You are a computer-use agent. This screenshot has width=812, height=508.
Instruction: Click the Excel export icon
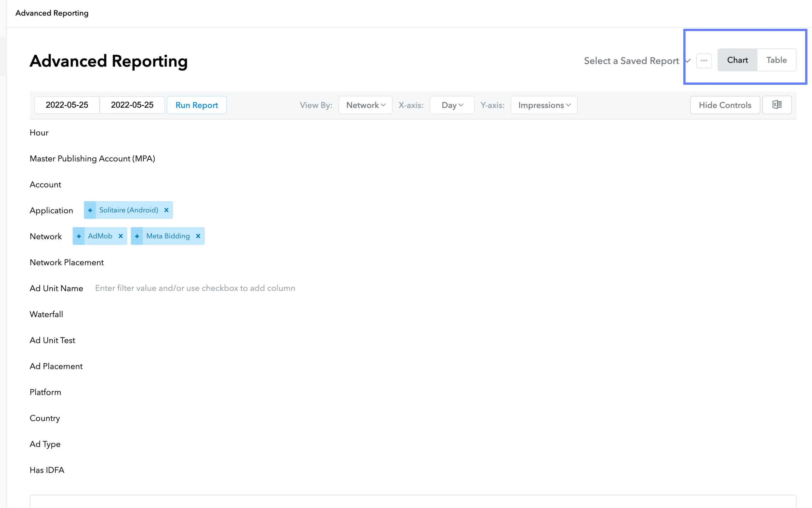tap(777, 105)
